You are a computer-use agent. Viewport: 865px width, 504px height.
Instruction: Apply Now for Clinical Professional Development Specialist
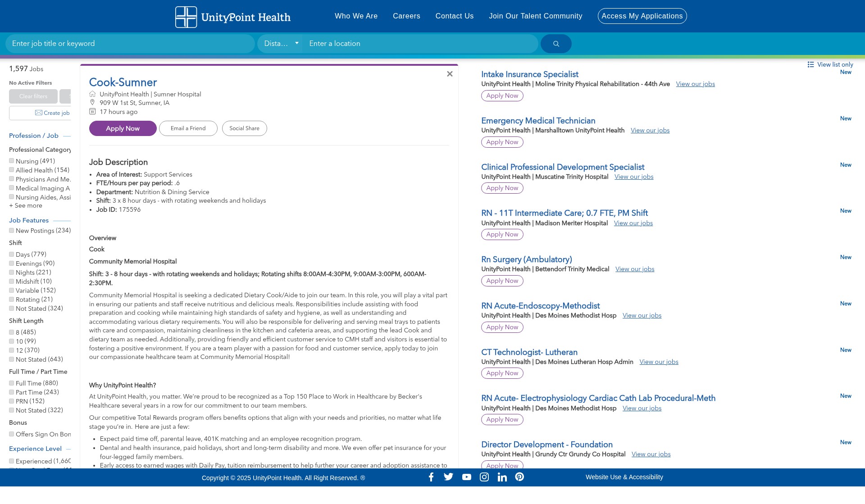coord(502,188)
